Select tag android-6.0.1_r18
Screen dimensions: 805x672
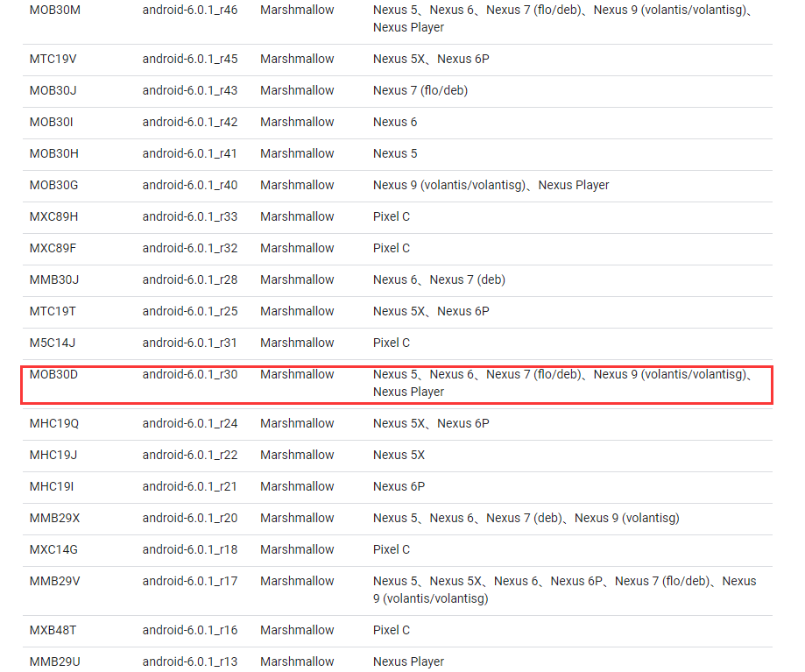click(190, 550)
